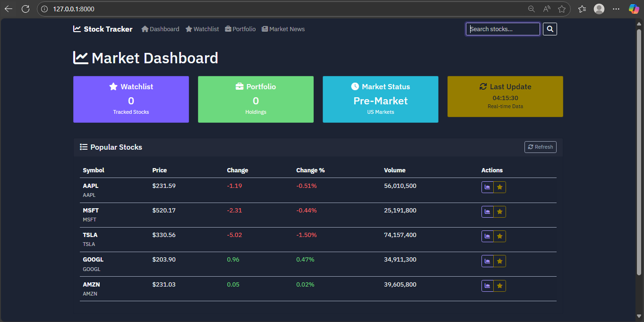Open the browser settings ellipsis menu
The height and width of the screenshot is (322, 644).
click(616, 9)
